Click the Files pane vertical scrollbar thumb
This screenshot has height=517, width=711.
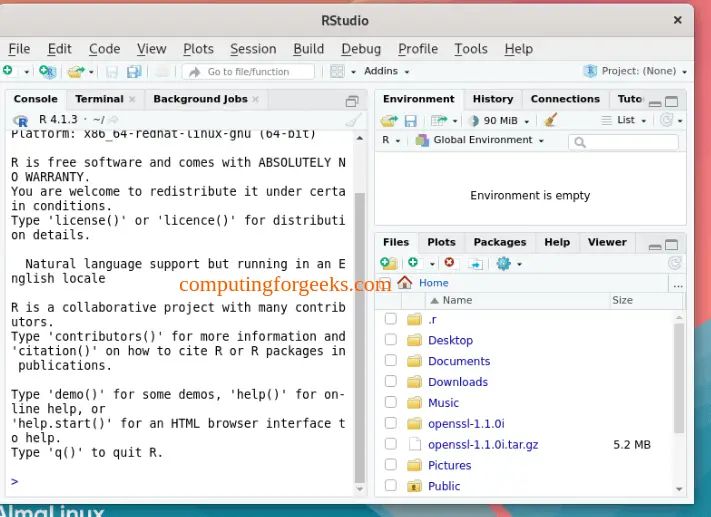pos(678,378)
